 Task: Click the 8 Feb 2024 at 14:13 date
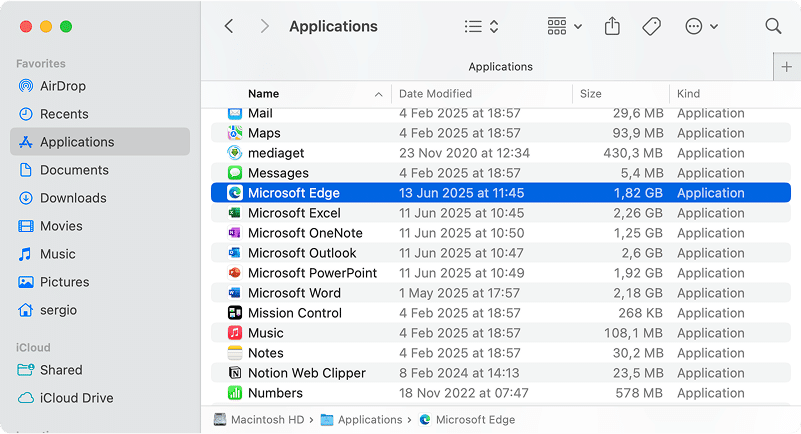pos(459,373)
